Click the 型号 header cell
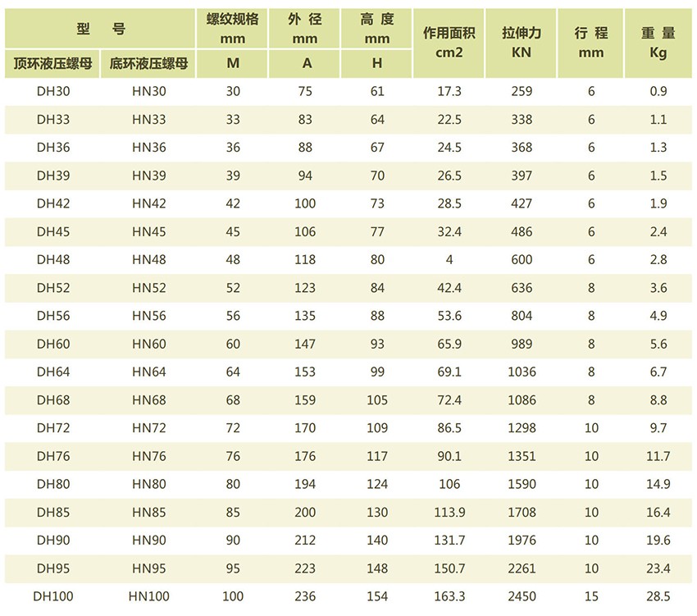Viewport: 697px width, 616px height. pyautogui.click(x=100, y=29)
